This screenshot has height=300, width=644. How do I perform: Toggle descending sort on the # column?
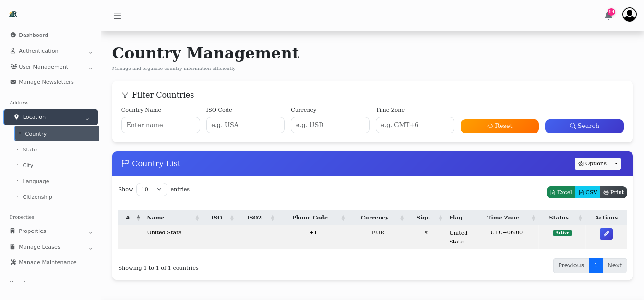139,218
